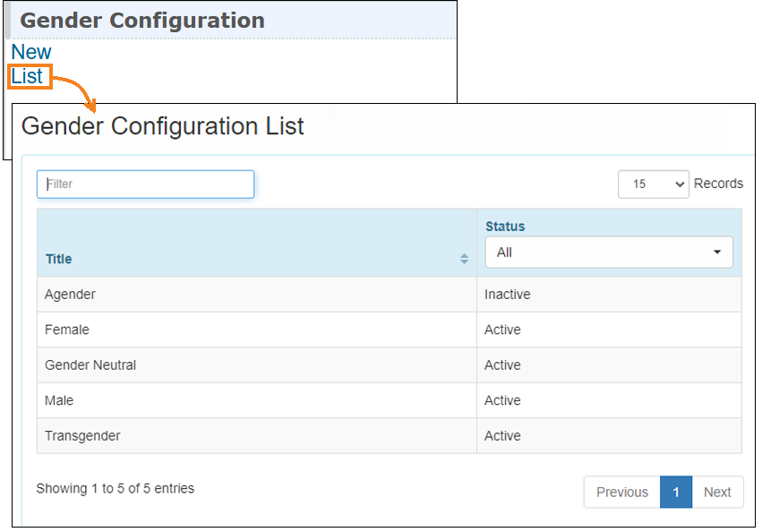Select the Female row title
The width and height of the screenshot is (762, 532).
(x=67, y=330)
